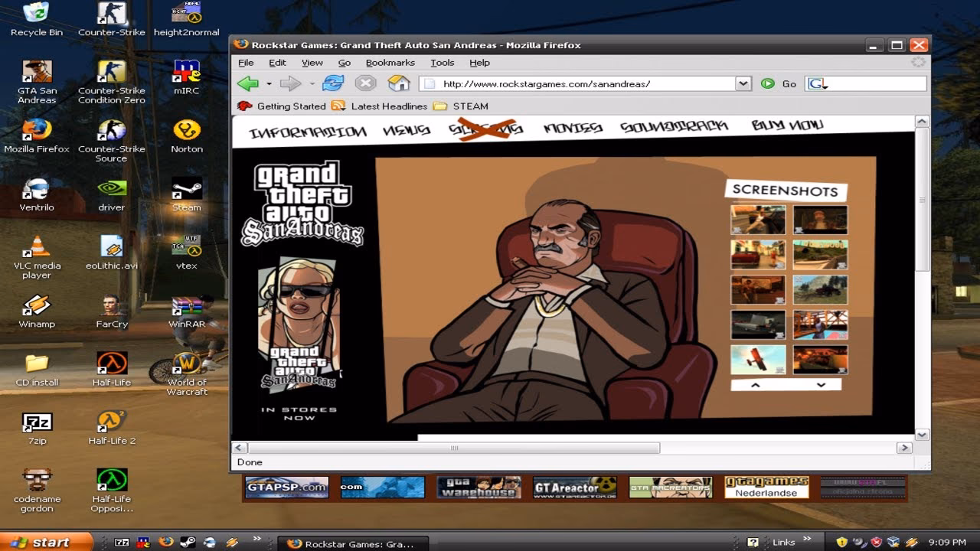Launch Counter-Strike Source shortcut

(x=112, y=141)
